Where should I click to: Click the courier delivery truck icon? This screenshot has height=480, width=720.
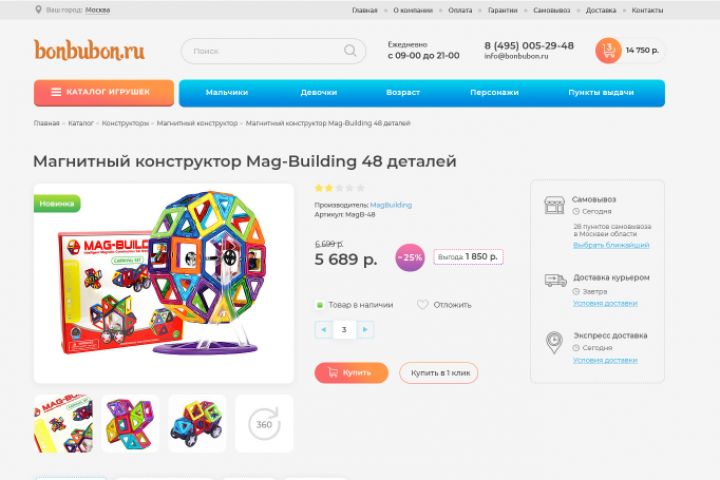[556, 280]
